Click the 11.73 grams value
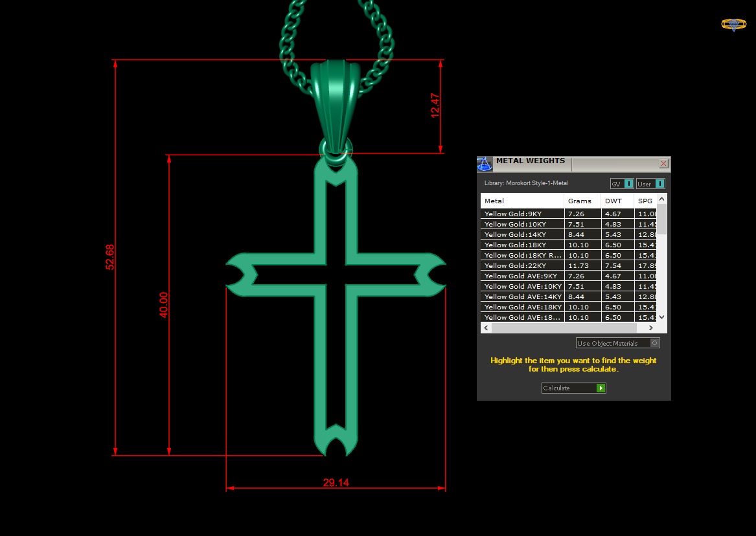 coord(578,266)
